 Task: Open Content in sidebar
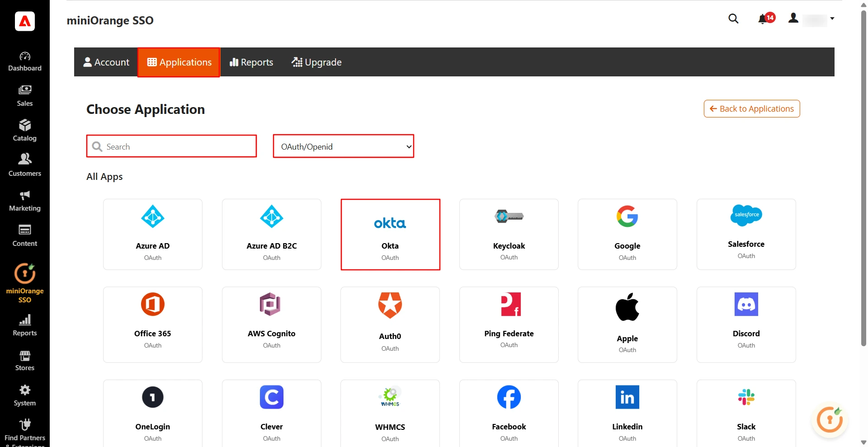tap(25, 236)
